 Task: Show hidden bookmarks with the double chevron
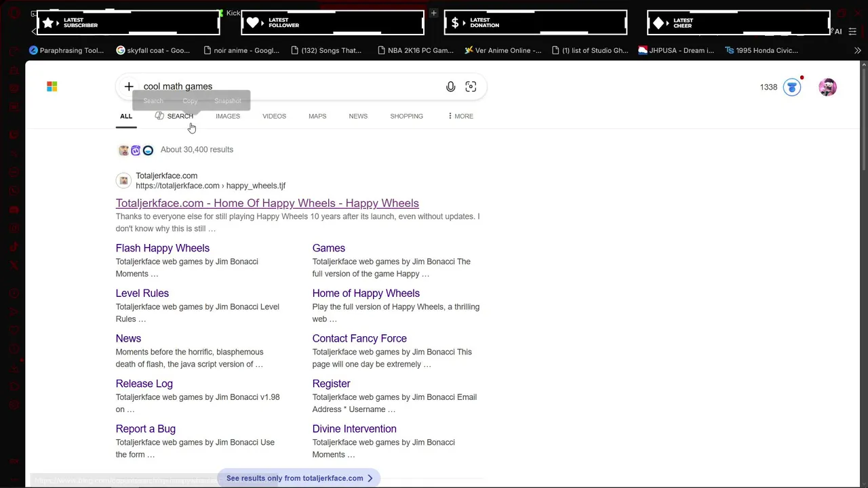click(857, 50)
